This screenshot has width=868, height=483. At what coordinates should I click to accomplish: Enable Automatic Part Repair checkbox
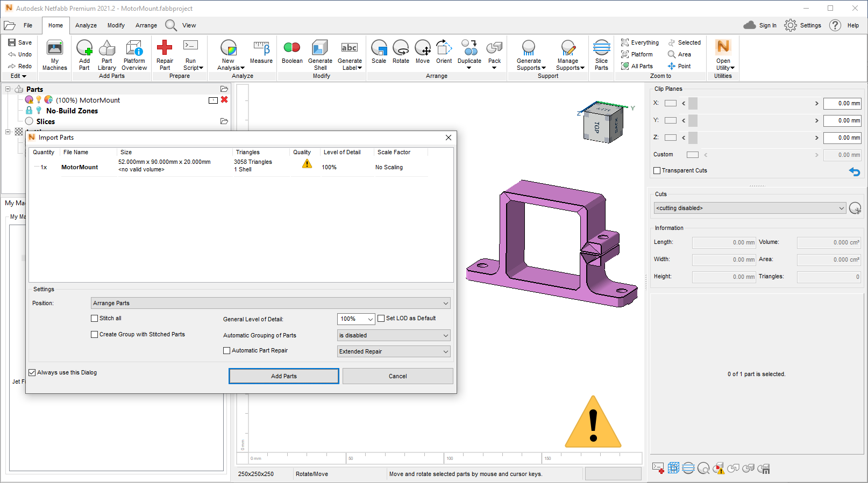point(227,350)
